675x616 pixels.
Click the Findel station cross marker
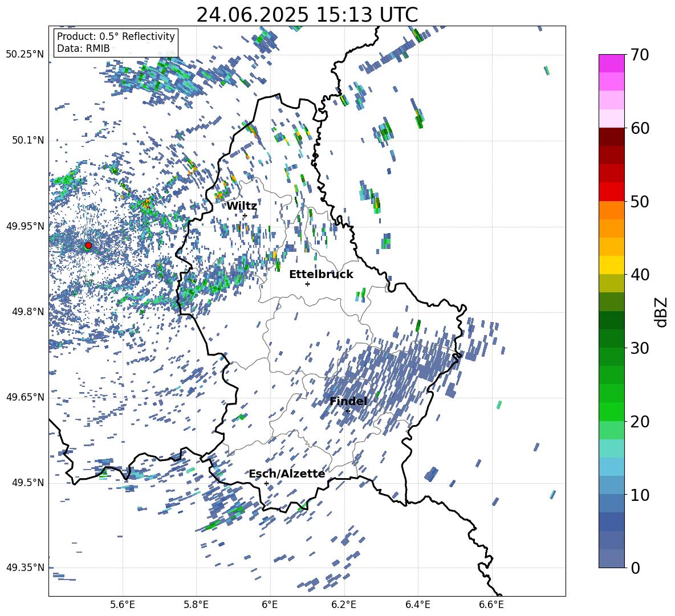tap(348, 411)
